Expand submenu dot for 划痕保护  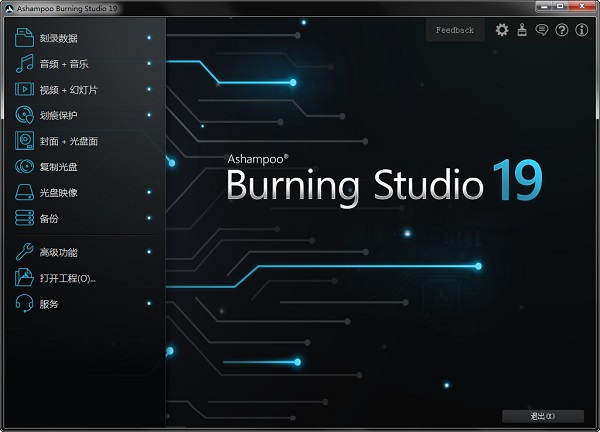tap(149, 115)
